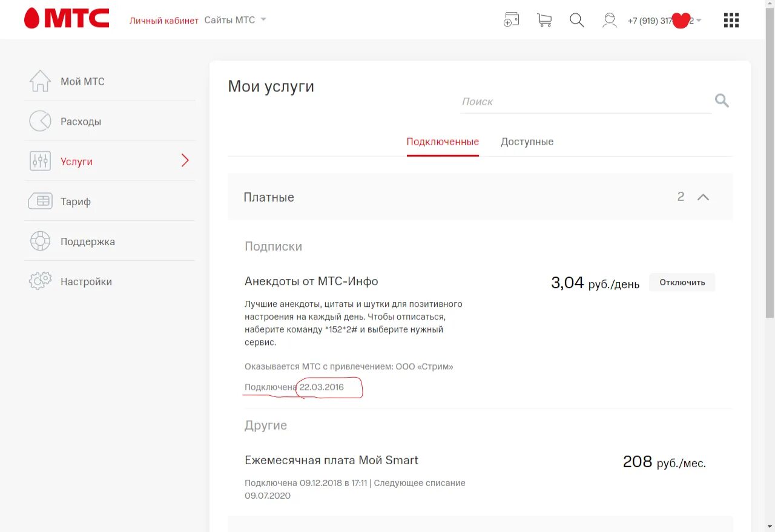Open the phone number account dropdown

click(664, 21)
